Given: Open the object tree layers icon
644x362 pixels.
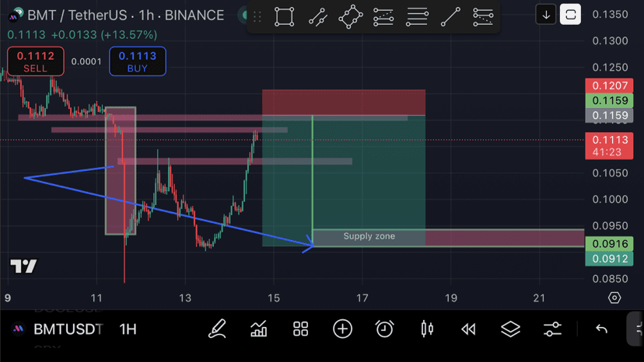Looking at the screenshot, I should [x=510, y=329].
